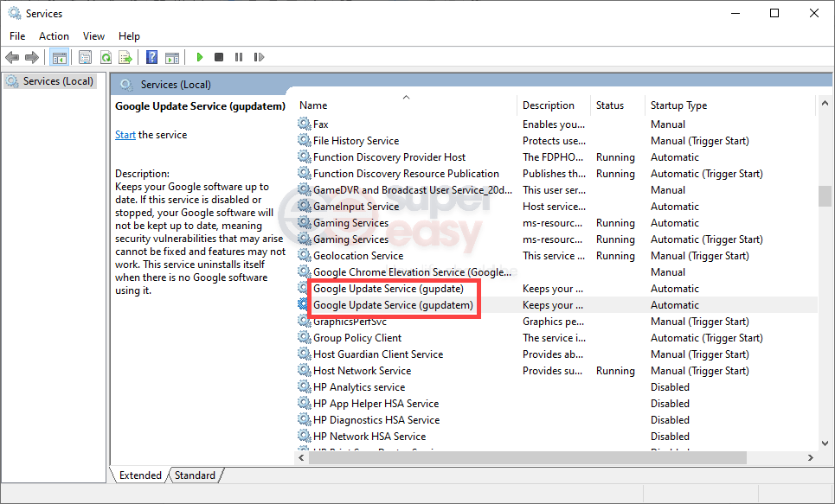Image resolution: width=835 pixels, height=504 pixels.
Task: Click the gear icon beside Geolocation Service
Action: point(304,256)
